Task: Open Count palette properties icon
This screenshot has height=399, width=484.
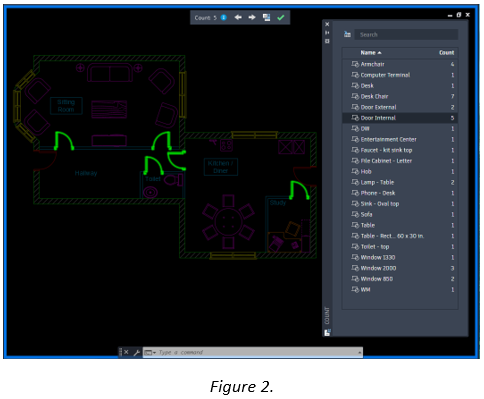Action: pyautogui.click(x=327, y=41)
